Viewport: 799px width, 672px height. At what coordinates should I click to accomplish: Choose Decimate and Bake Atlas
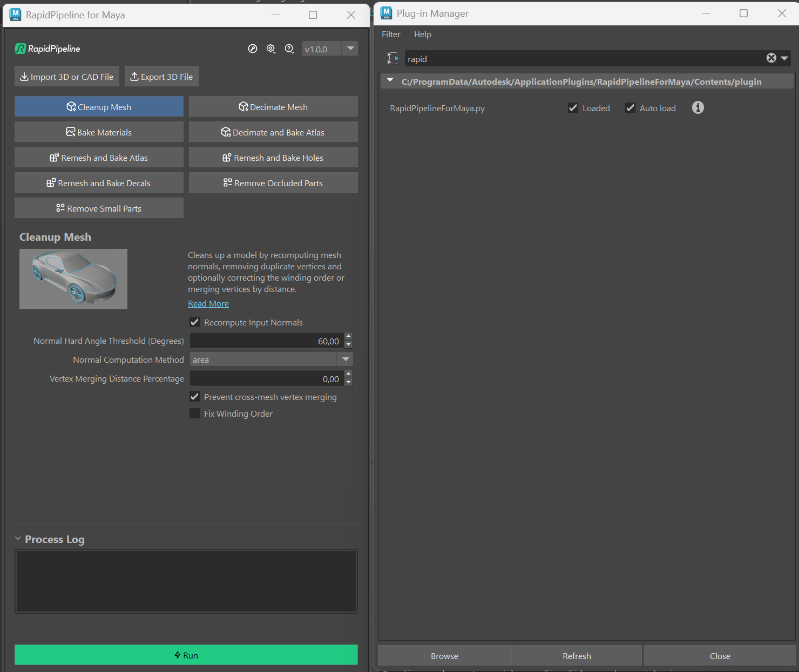click(x=273, y=132)
